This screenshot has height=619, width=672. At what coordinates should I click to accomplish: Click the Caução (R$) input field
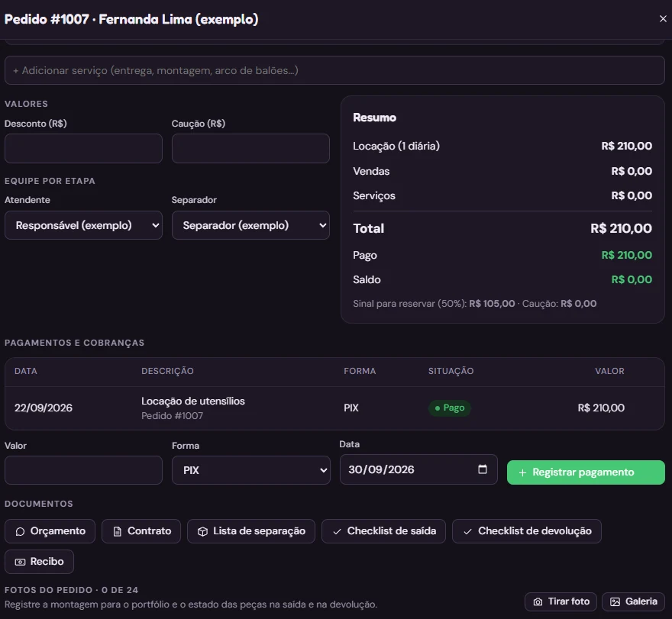tap(250, 148)
